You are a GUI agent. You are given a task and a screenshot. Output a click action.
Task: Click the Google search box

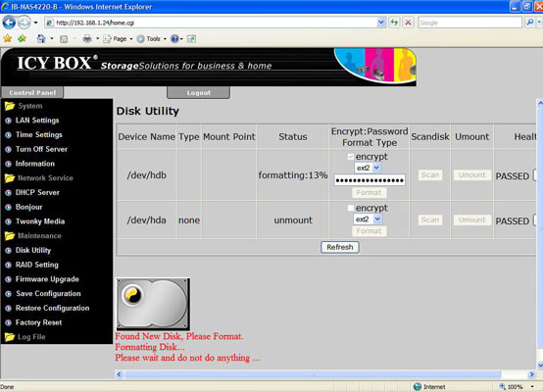point(469,23)
